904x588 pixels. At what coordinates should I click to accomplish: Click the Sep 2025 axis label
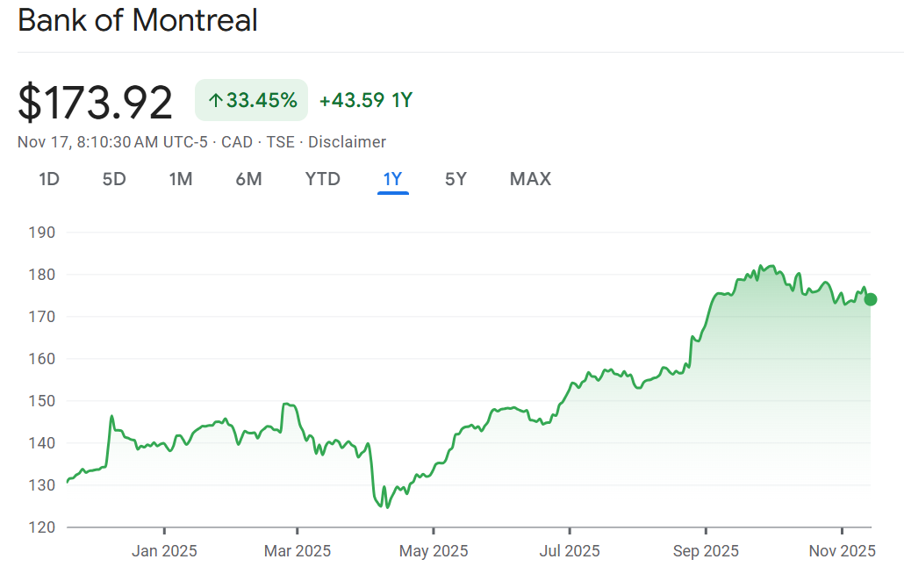click(705, 551)
